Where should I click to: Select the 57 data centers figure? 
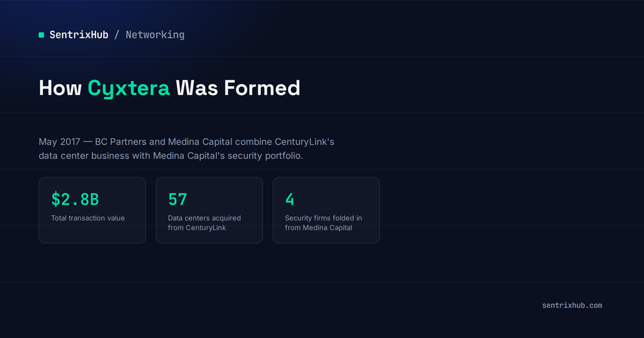pos(177,199)
